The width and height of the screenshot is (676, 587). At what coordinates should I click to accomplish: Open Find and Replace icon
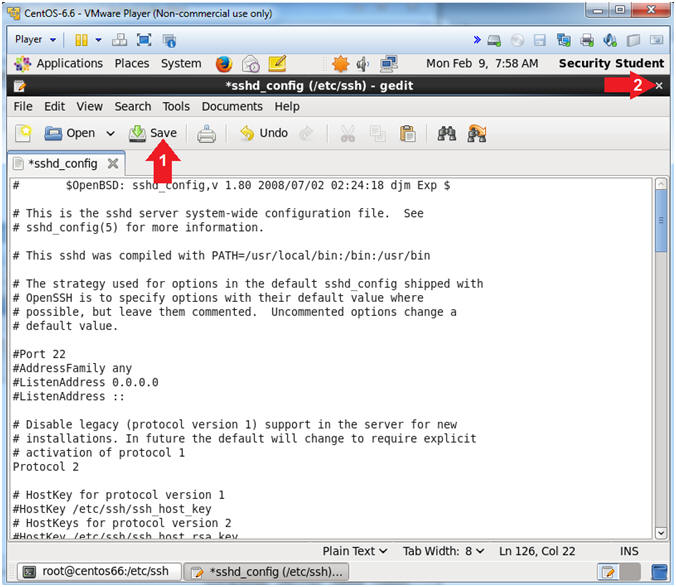pyautogui.click(x=477, y=134)
